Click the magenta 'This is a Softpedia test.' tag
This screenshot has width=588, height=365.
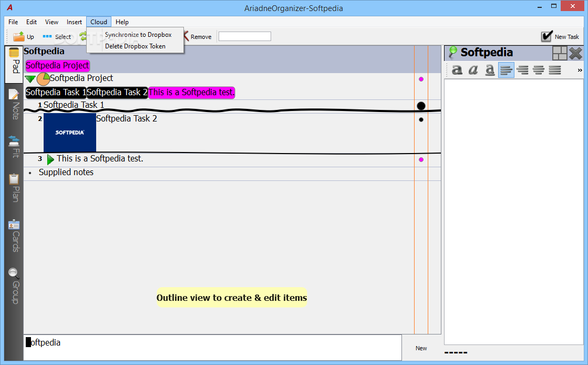(x=191, y=93)
